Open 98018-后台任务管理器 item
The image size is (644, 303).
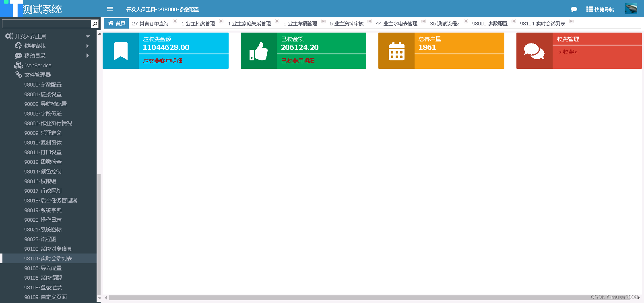[x=51, y=200]
